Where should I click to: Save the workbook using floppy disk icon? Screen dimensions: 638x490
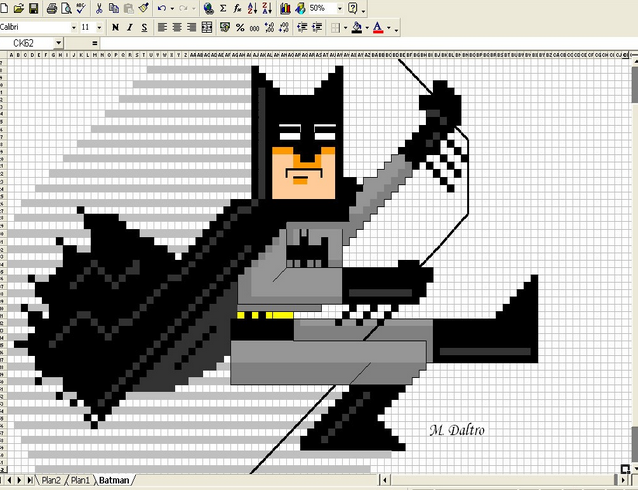pos(33,8)
